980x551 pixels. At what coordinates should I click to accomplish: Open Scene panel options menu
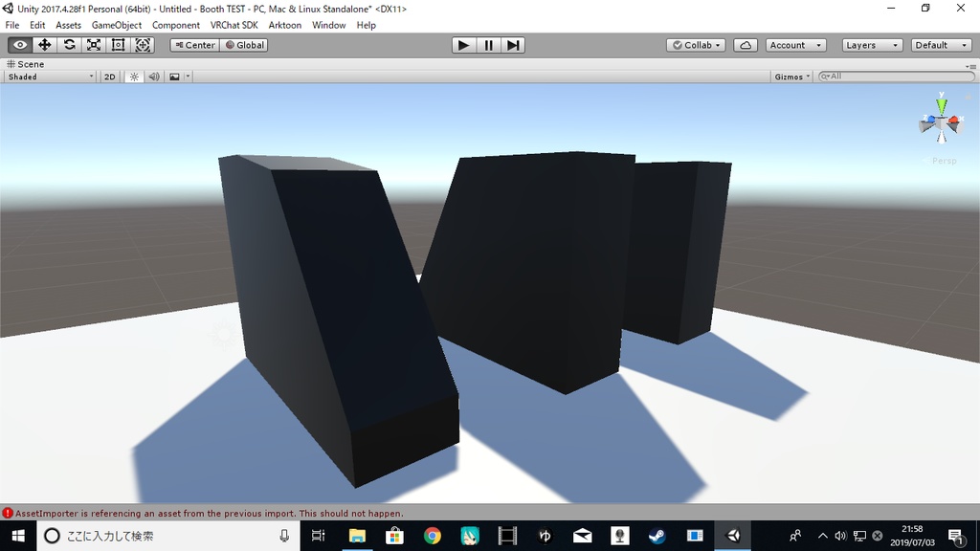(970, 66)
